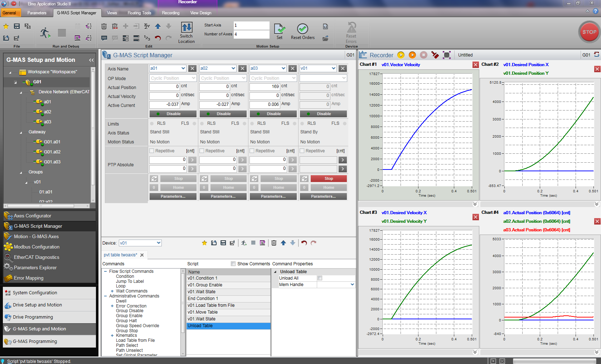601x364 pixels.
Task: Click the script panel move up arrow
Action: click(x=283, y=243)
